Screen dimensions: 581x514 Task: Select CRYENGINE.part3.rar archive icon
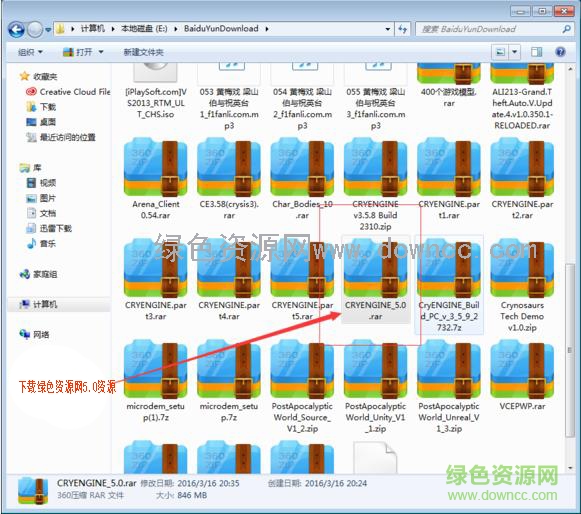pos(155,268)
